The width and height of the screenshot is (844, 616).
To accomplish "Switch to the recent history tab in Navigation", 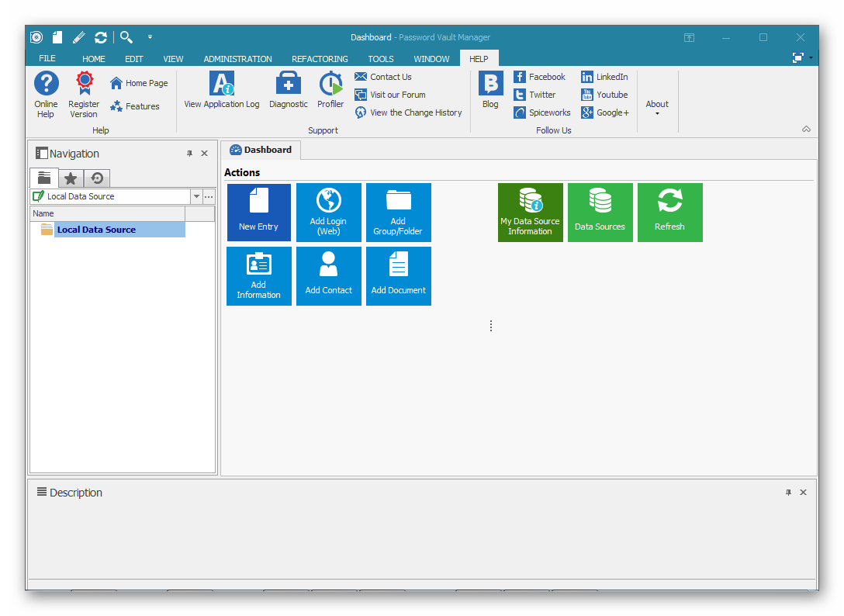I will tap(97, 178).
